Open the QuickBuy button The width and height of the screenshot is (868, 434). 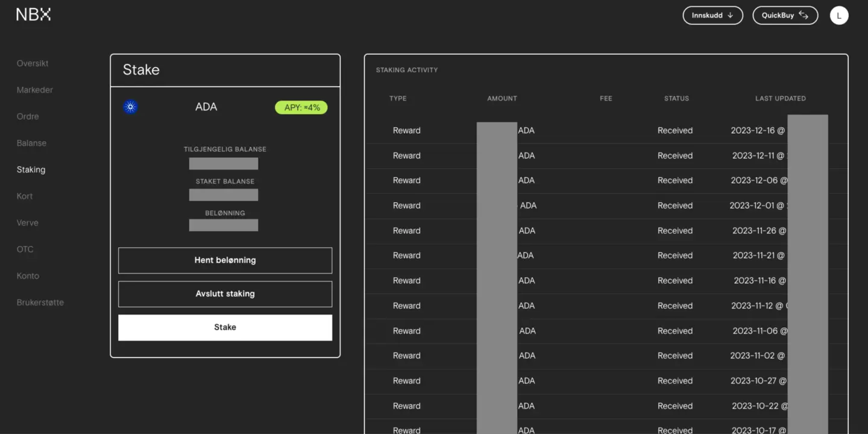(x=785, y=15)
